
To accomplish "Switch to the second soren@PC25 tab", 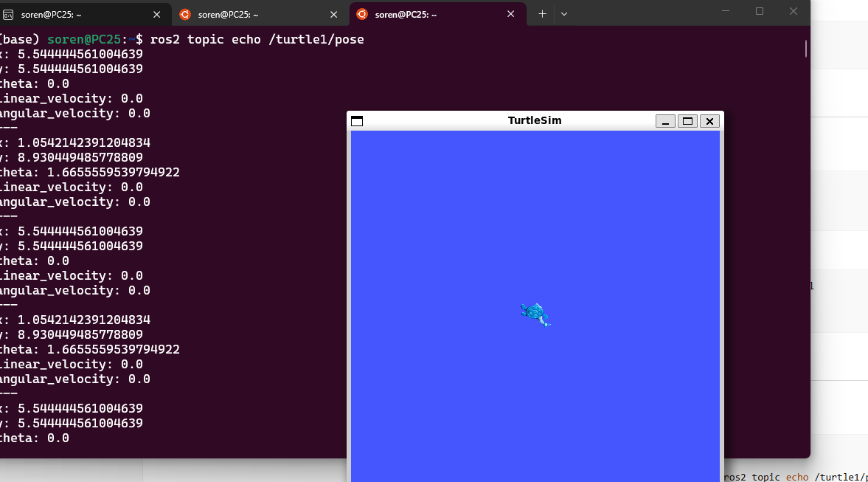I will 259,15.
